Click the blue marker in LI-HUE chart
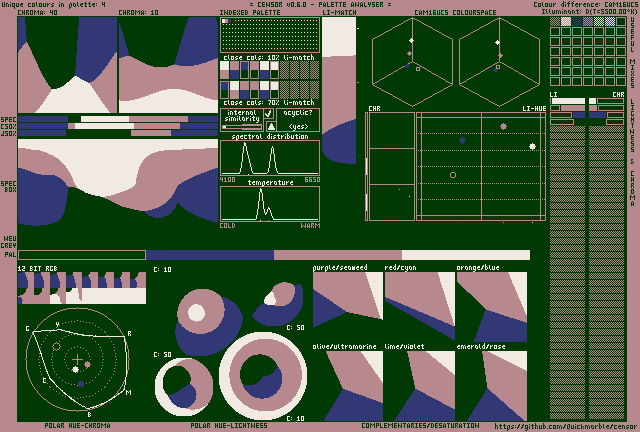Screen dimensions: 640x432 [x=462, y=140]
